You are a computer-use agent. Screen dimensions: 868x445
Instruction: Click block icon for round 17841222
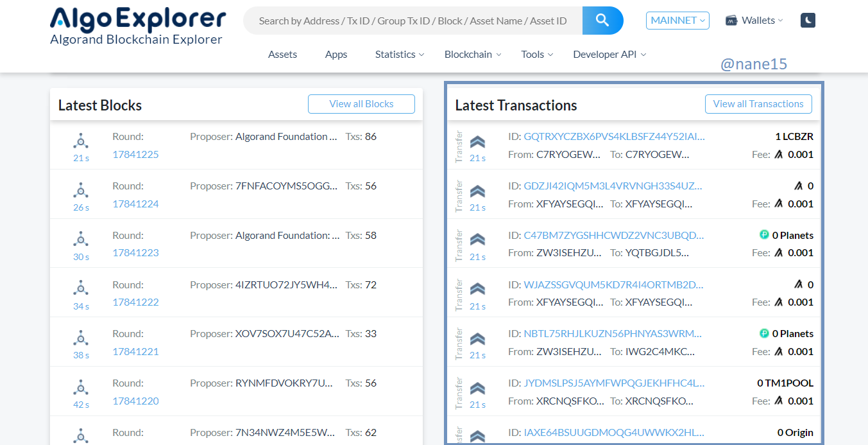tap(81, 289)
